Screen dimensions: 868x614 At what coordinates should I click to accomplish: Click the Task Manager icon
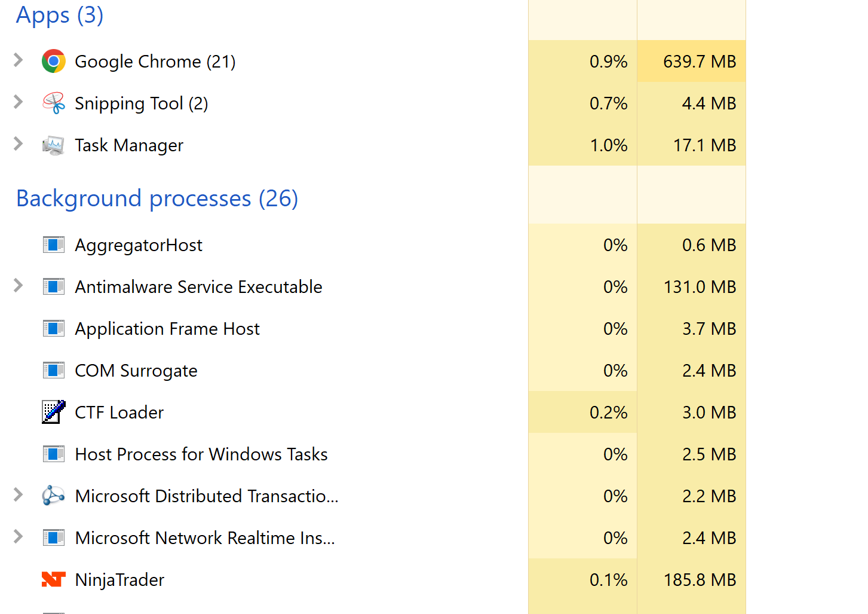tap(54, 145)
